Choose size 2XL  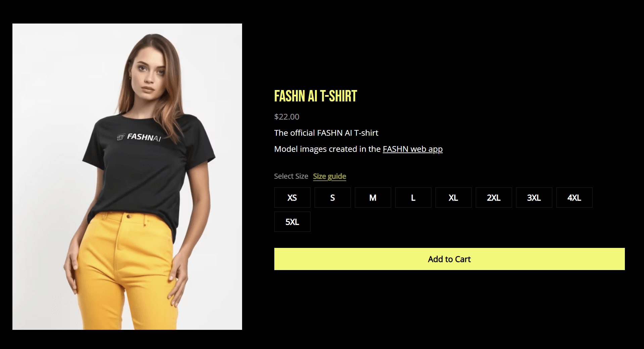(494, 198)
